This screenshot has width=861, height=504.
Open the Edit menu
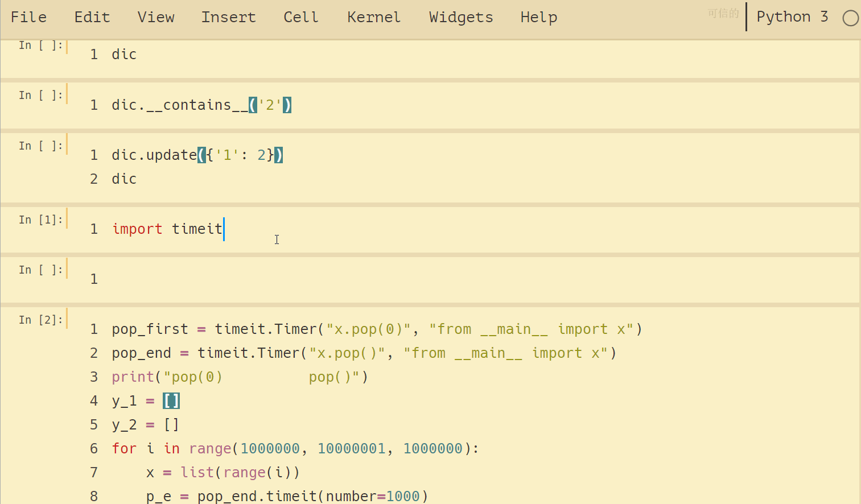tap(92, 17)
